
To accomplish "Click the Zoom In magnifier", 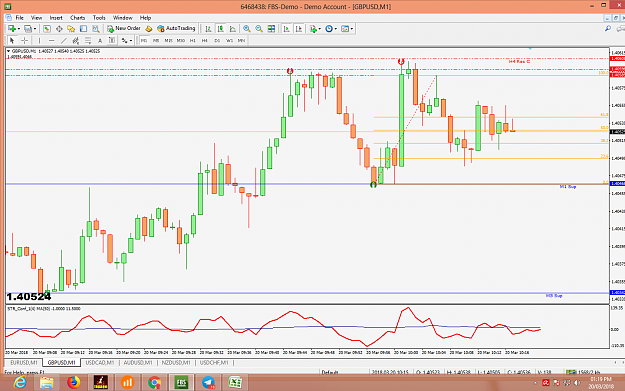I will [x=247, y=29].
